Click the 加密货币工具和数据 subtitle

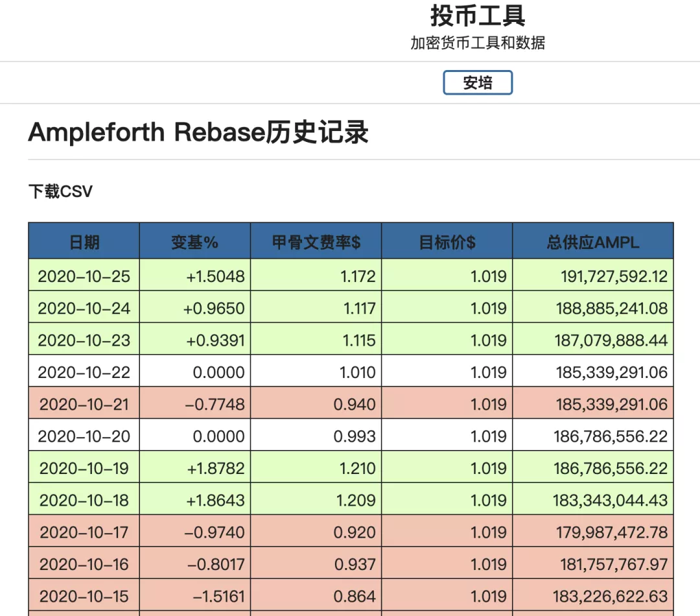click(x=478, y=43)
